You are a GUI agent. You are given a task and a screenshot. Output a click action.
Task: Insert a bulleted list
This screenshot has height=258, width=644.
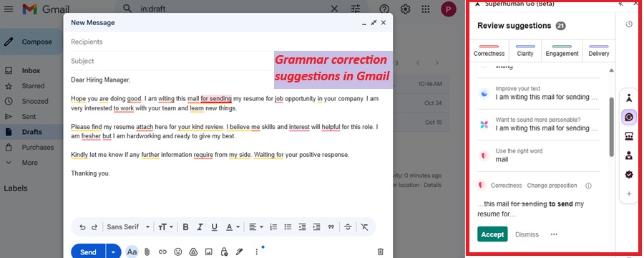[x=288, y=227]
